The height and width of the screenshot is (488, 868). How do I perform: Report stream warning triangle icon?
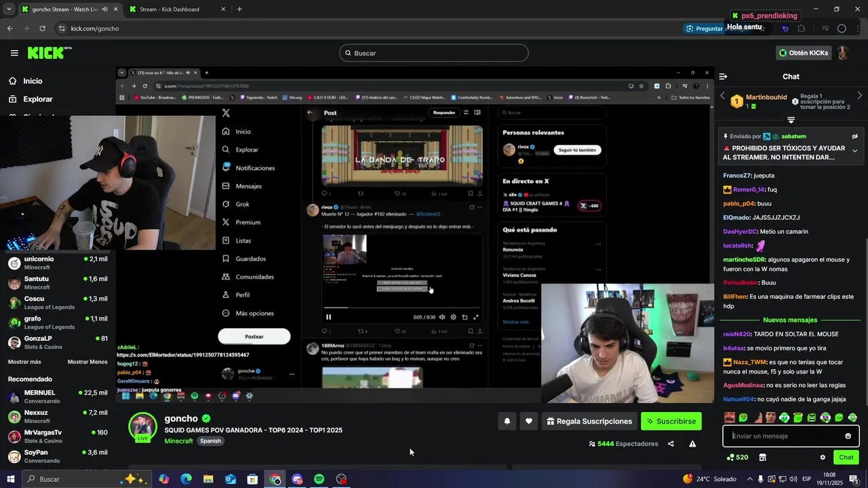(x=692, y=444)
